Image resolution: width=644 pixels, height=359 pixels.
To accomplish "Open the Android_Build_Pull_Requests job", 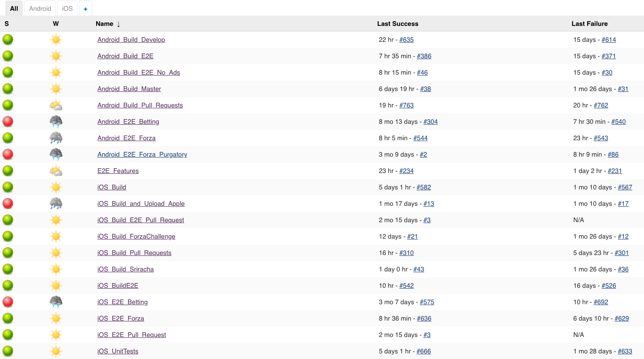I will tap(140, 105).
